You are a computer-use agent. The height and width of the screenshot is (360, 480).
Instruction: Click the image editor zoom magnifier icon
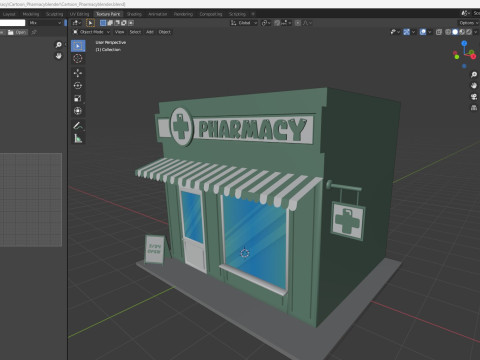pyautogui.click(x=59, y=45)
